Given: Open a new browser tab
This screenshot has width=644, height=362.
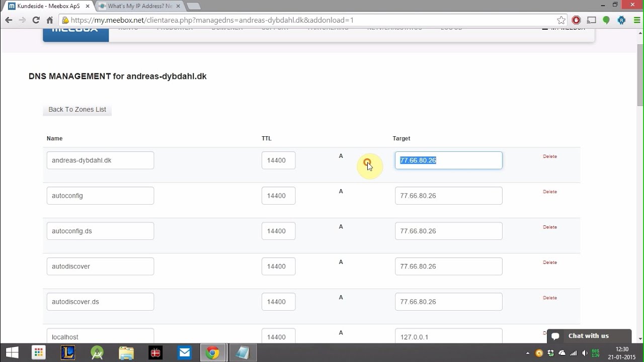Looking at the screenshot, I should pos(193,6).
